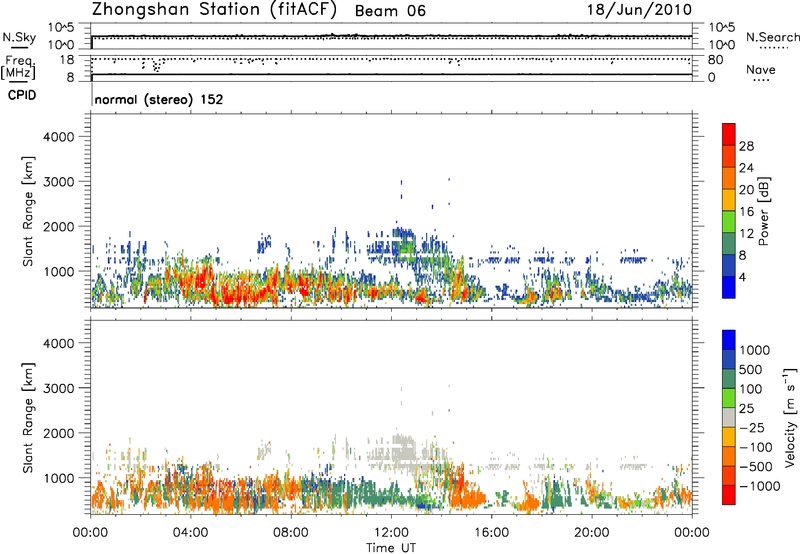Click the '2000' range tick of velocity panel
Viewport: 800px width, 554px height.
59,433
